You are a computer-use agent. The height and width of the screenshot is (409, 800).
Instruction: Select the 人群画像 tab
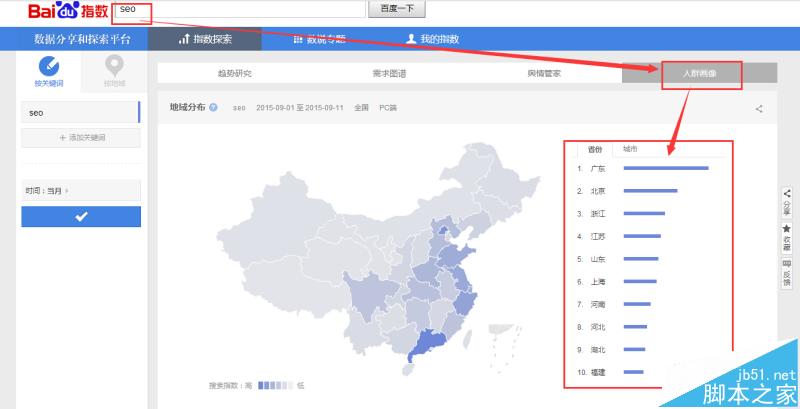pos(699,73)
